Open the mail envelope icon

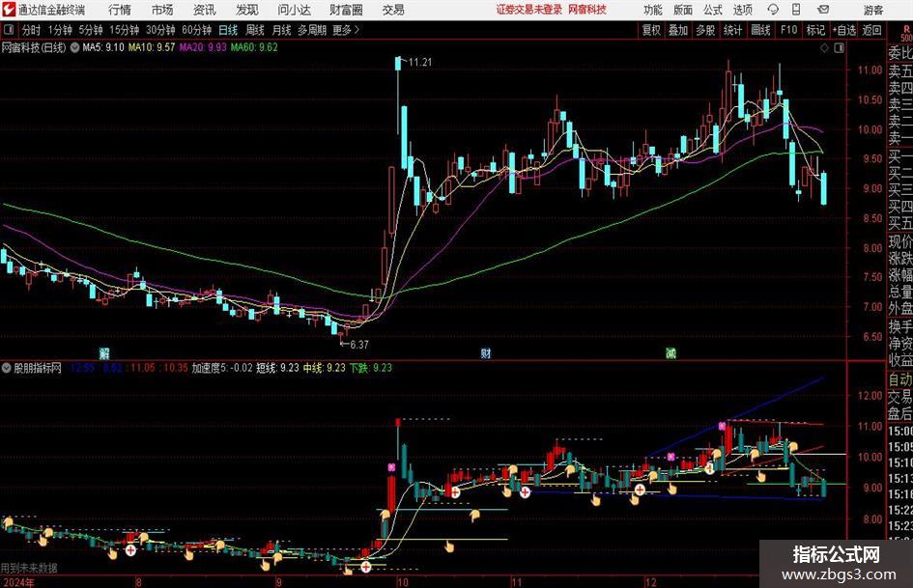click(x=823, y=10)
